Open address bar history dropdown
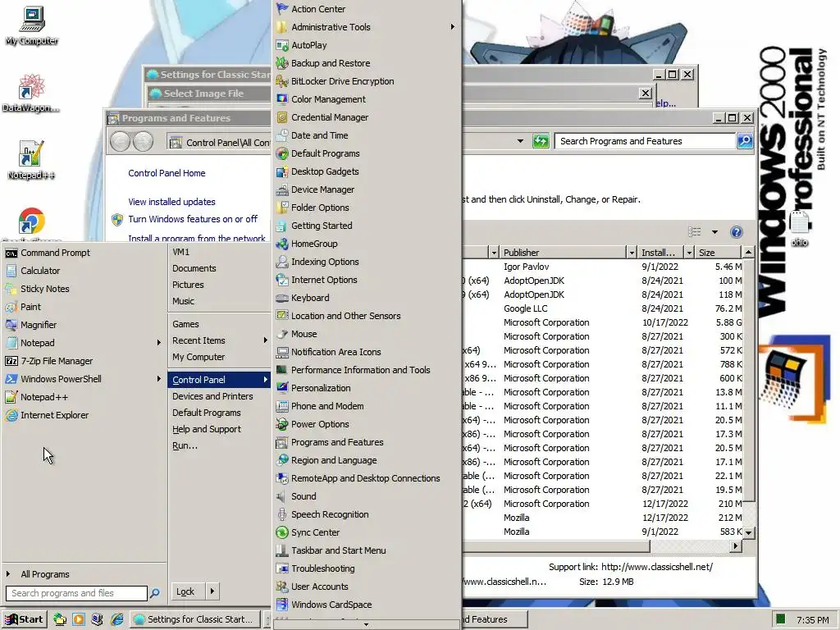 (x=519, y=141)
